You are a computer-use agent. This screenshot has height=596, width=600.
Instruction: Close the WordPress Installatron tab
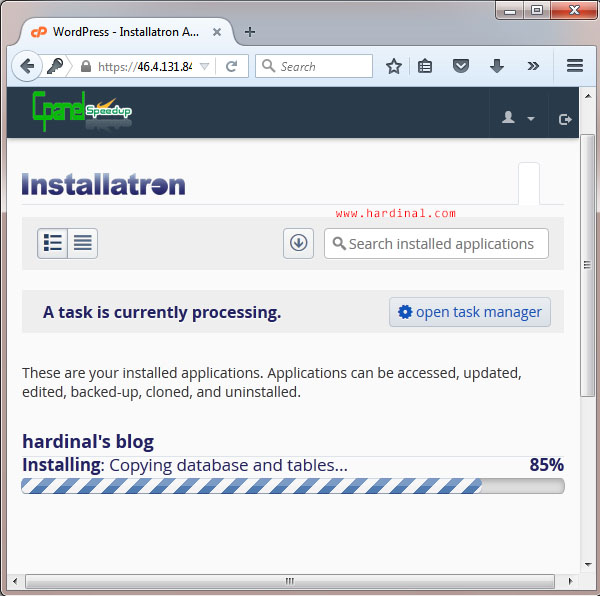pyautogui.click(x=217, y=32)
